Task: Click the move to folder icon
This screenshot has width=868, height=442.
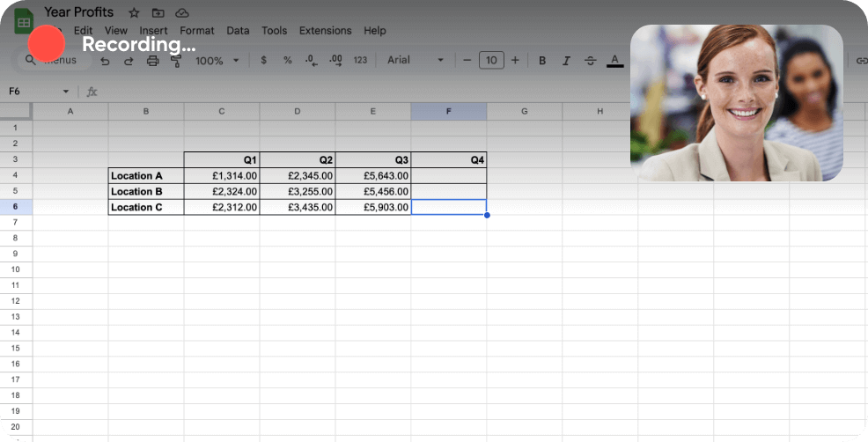Action: pyautogui.click(x=158, y=12)
